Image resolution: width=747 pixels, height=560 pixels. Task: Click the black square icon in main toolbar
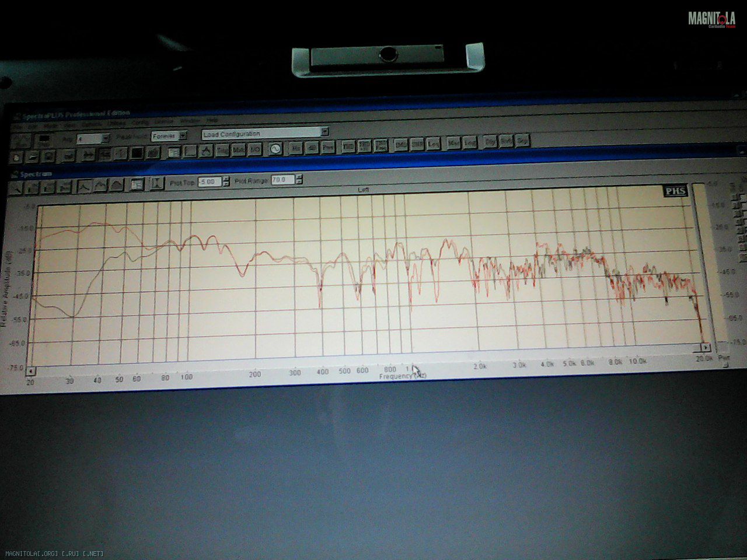[137, 153]
